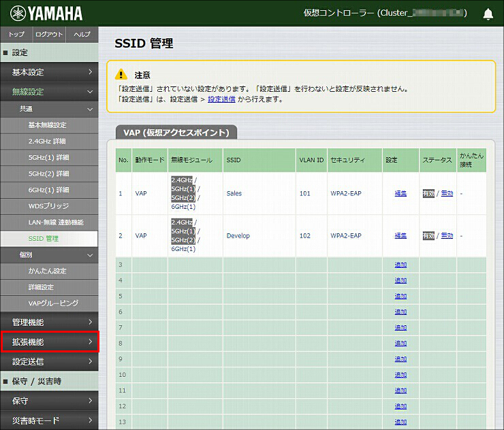Disable the Develop SSID via 無効
The height and width of the screenshot is (430, 504).
[447, 235]
